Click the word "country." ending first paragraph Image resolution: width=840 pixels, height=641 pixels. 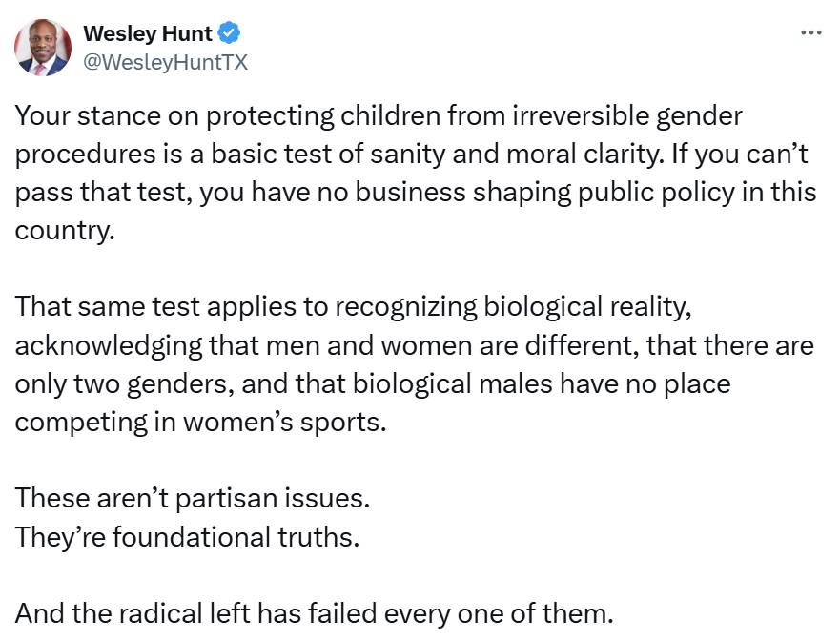65,232
